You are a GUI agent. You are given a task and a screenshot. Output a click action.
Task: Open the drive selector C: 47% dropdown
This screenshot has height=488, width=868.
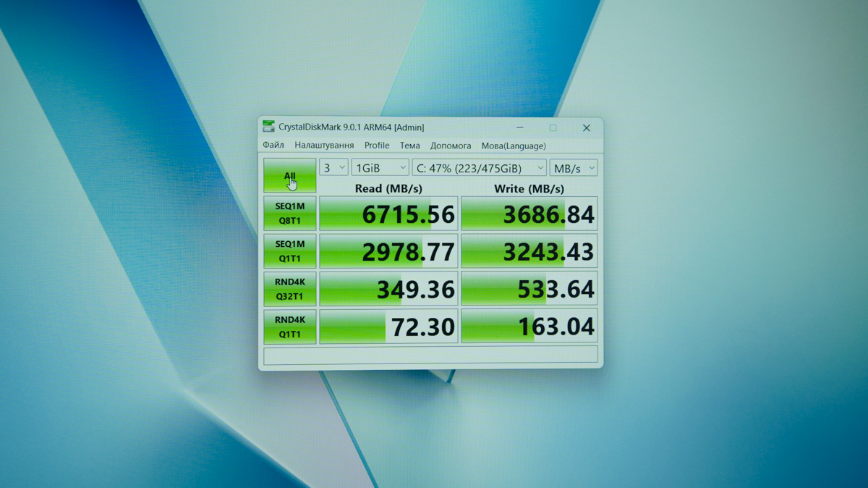(x=480, y=167)
